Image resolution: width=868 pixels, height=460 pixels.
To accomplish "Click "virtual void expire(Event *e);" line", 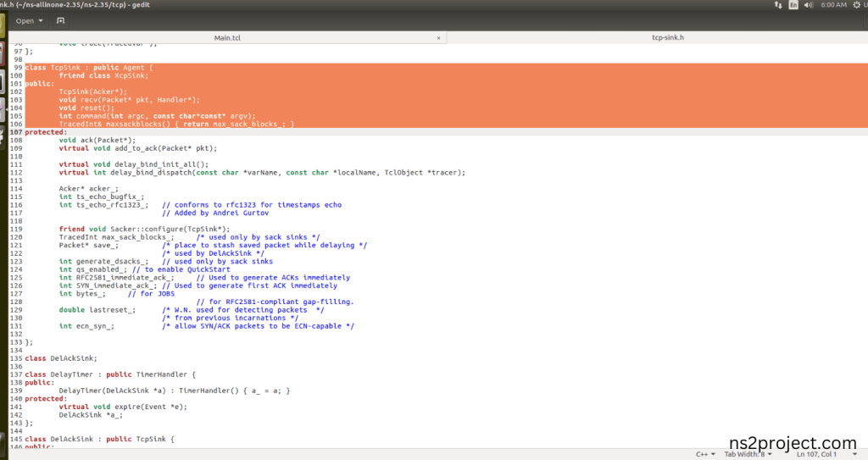I will pyautogui.click(x=123, y=407).
